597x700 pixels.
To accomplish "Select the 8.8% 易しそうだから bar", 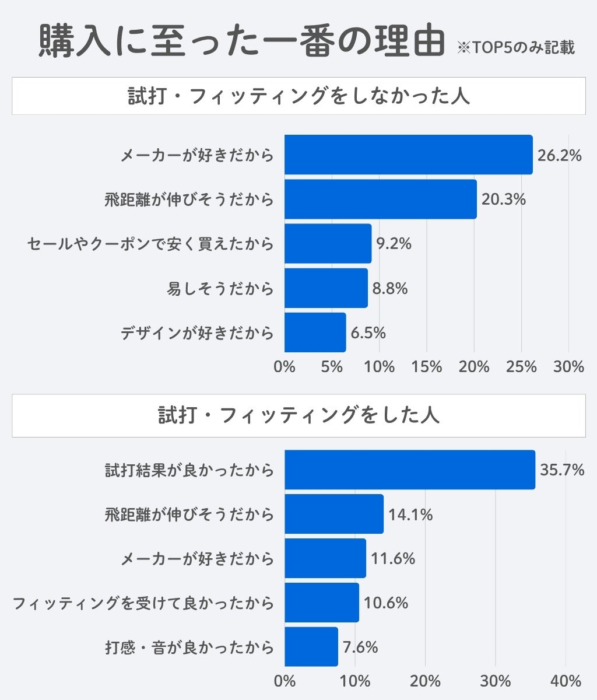I will point(326,288).
